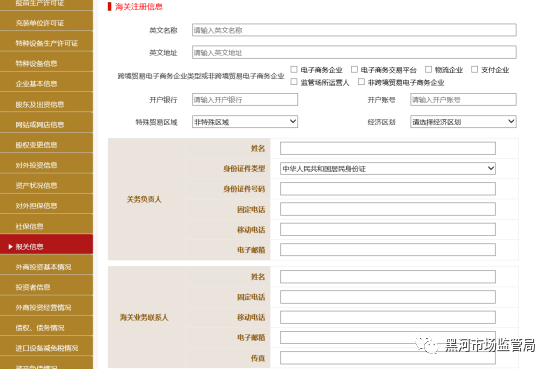553x370 pixels.
Task: Click the 海关注册信息 section heading
Action: point(139,6)
